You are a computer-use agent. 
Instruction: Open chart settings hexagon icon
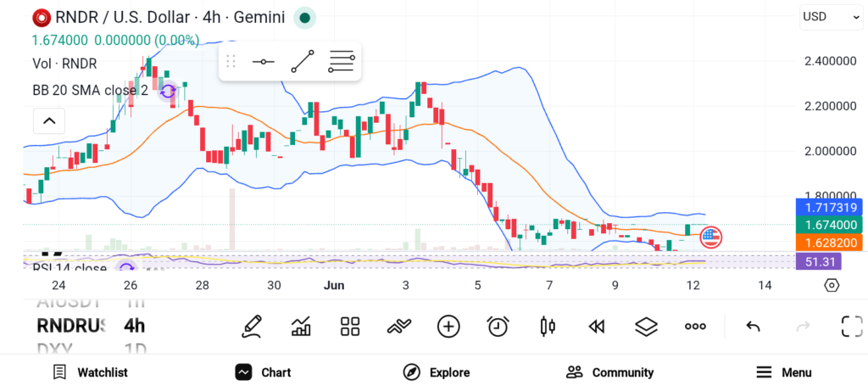tap(832, 285)
